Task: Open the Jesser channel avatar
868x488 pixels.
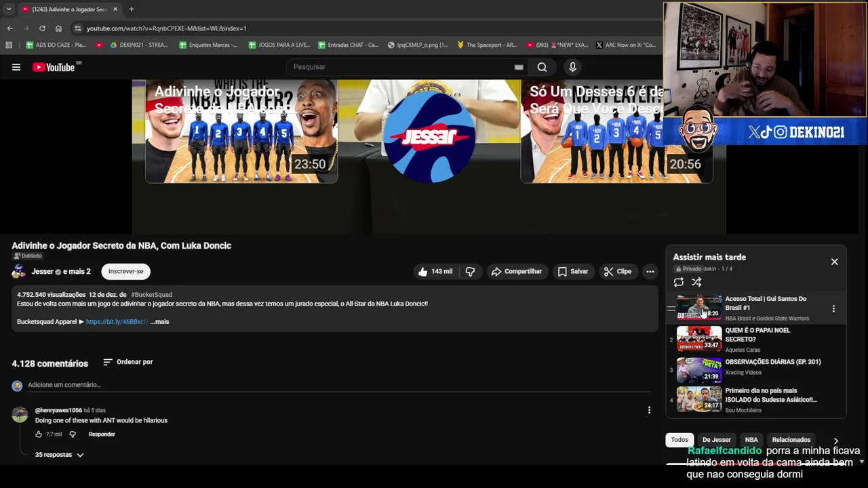Action: (18, 271)
